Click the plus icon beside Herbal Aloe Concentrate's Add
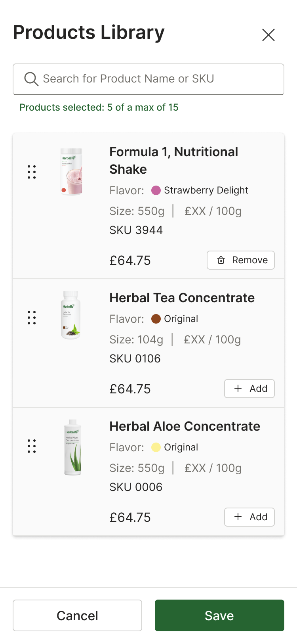Image resolution: width=297 pixels, height=644 pixels. 238,517
